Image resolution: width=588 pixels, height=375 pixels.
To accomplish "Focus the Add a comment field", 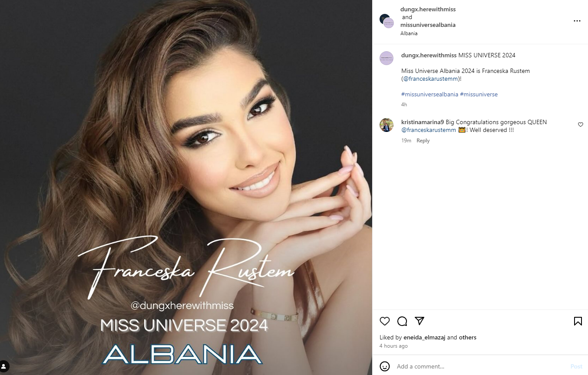I will [x=480, y=366].
